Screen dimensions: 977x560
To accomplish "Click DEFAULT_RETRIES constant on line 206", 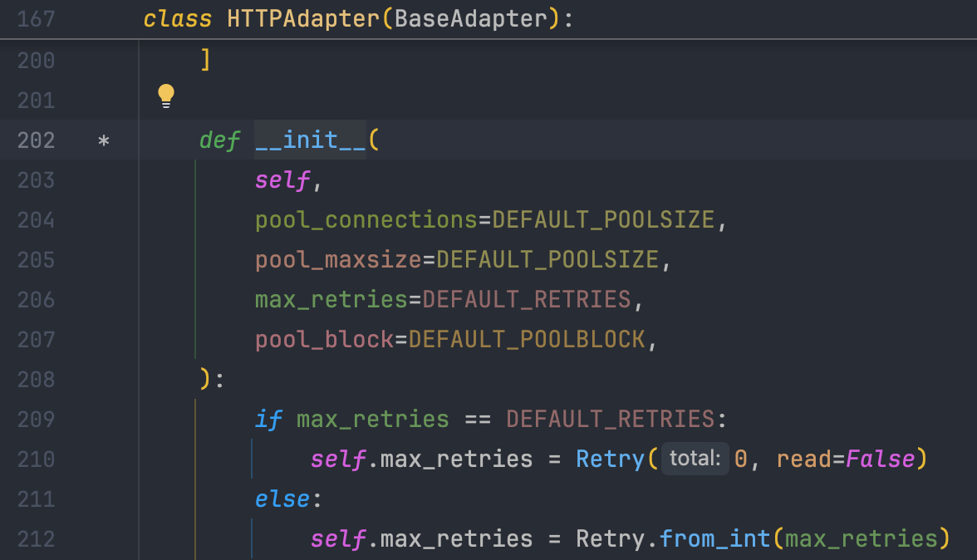I will point(527,300).
